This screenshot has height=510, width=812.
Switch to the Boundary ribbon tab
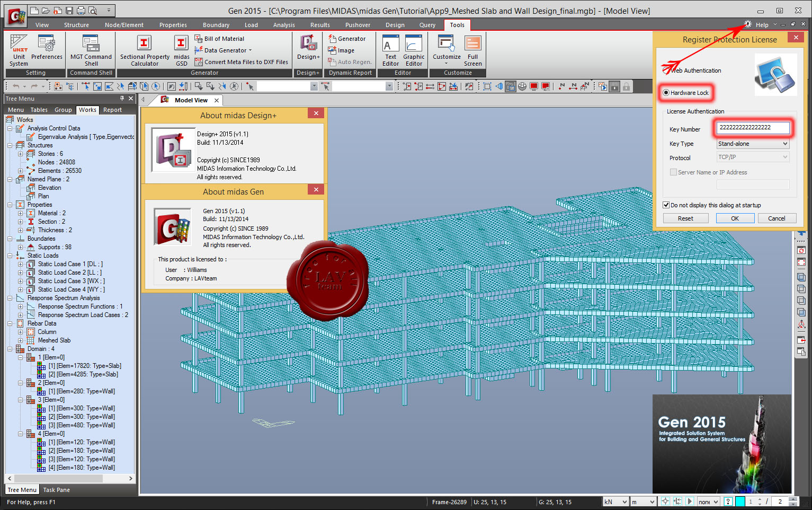point(216,25)
